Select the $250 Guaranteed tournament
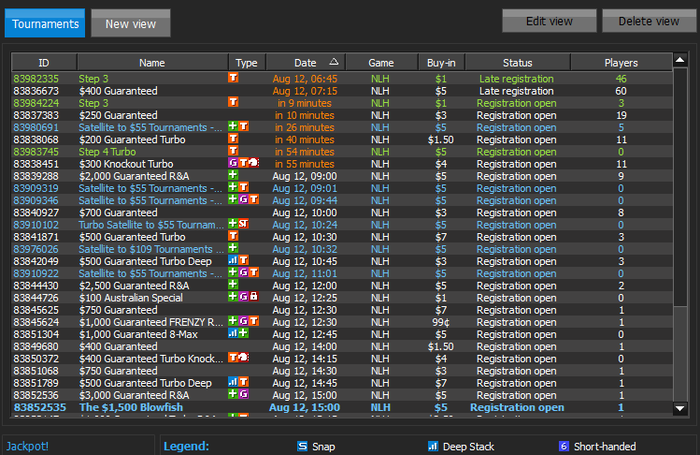Image resolution: width=700 pixels, height=455 pixels. click(x=342, y=115)
